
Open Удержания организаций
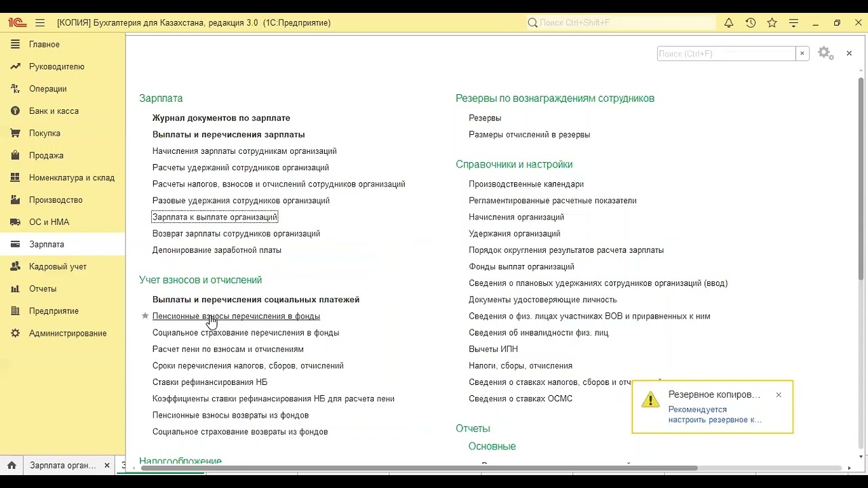coord(515,234)
